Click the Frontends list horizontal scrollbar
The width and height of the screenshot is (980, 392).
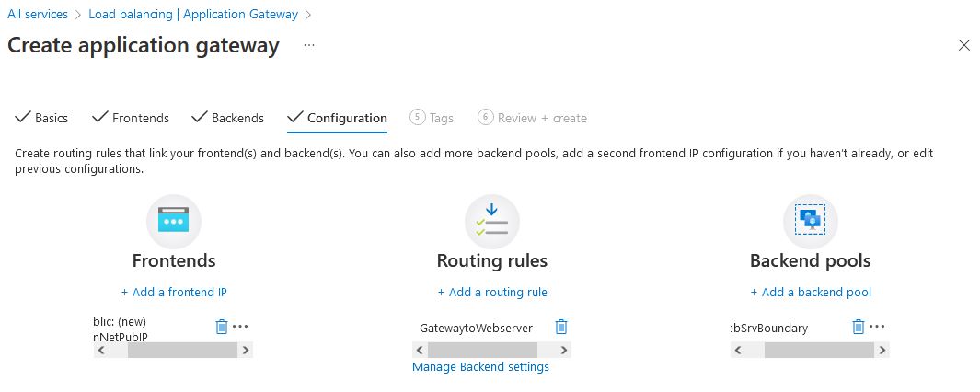coord(173,351)
